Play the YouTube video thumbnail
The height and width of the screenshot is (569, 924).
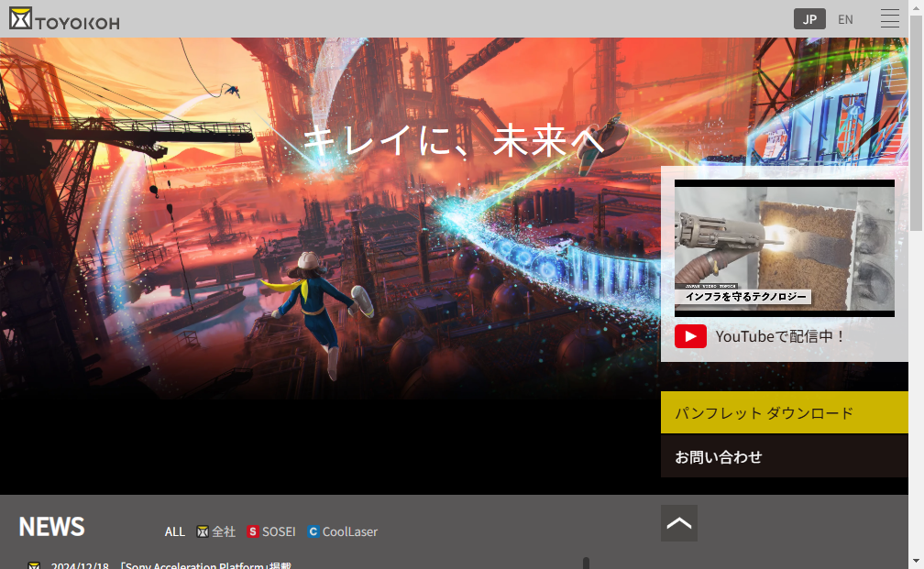pyautogui.click(x=785, y=248)
